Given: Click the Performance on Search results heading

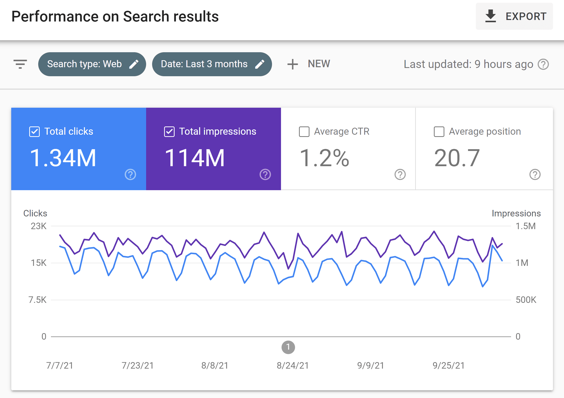Looking at the screenshot, I should (115, 17).
